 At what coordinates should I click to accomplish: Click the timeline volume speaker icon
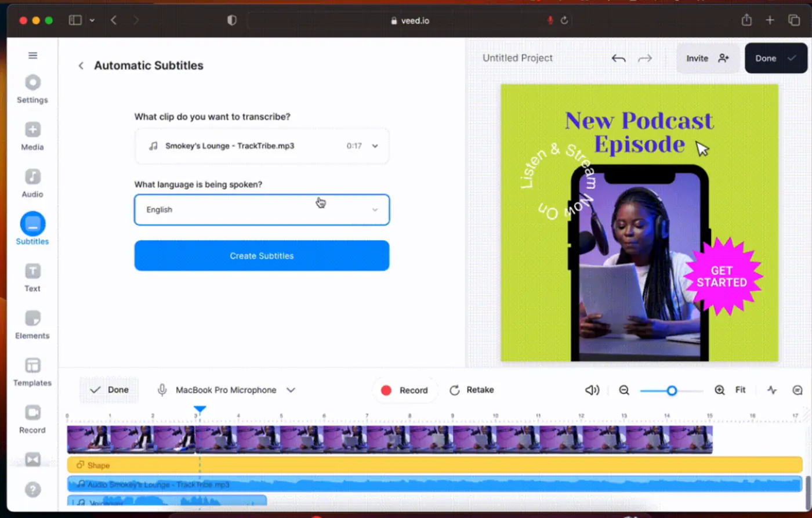(x=592, y=390)
